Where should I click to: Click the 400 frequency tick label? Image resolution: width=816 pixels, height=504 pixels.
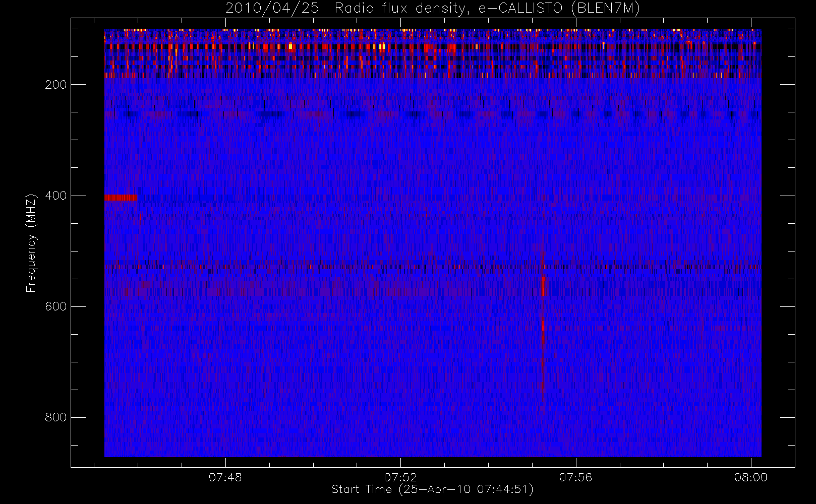[x=56, y=196]
